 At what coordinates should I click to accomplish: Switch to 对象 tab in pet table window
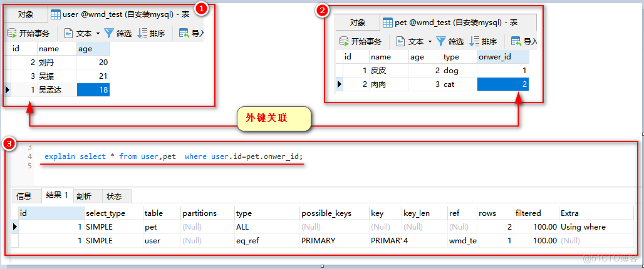(x=357, y=22)
